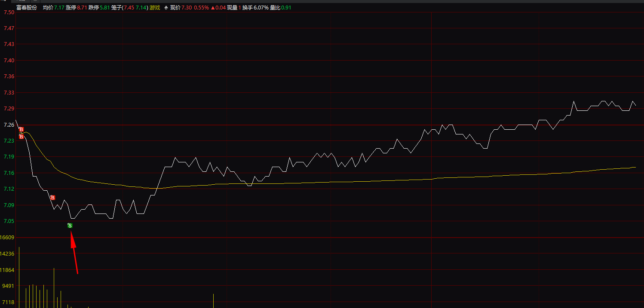Click the B marker beside 7.23
The height and width of the screenshot is (308, 644).
pyautogui.click(x=21, y=137)
